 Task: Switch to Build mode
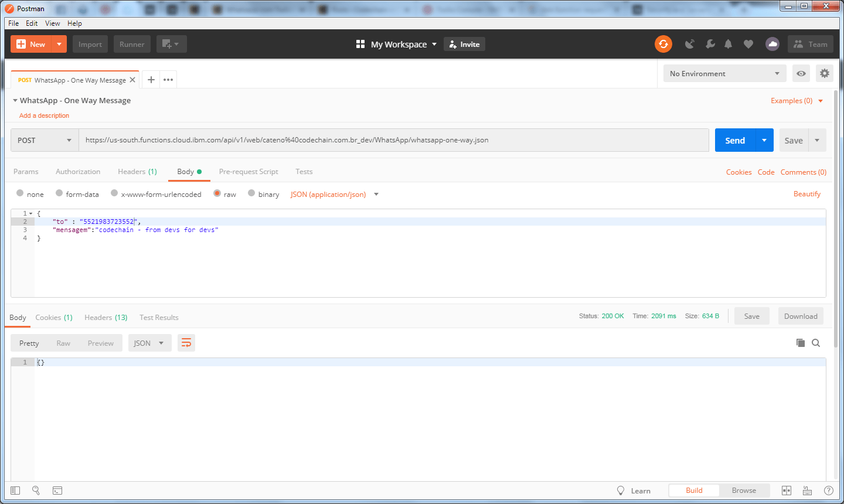pos(694,491)
